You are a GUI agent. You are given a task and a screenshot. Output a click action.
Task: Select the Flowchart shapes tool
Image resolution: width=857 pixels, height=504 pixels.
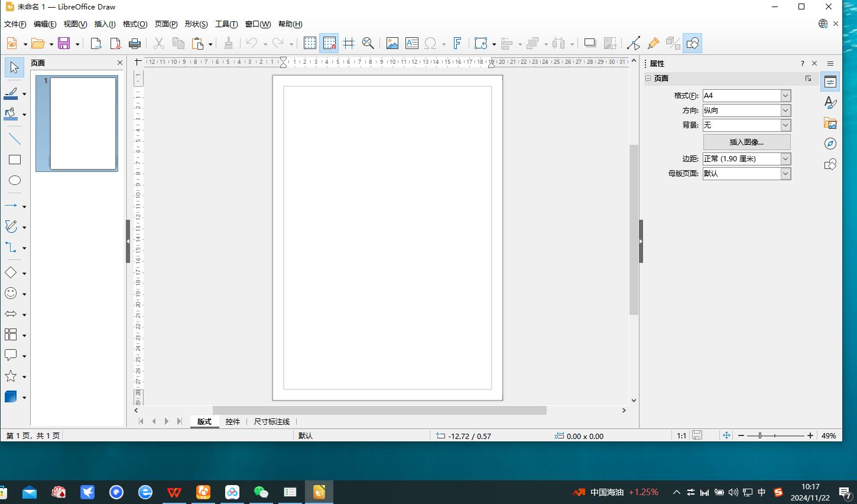click(x=11, y=334)
